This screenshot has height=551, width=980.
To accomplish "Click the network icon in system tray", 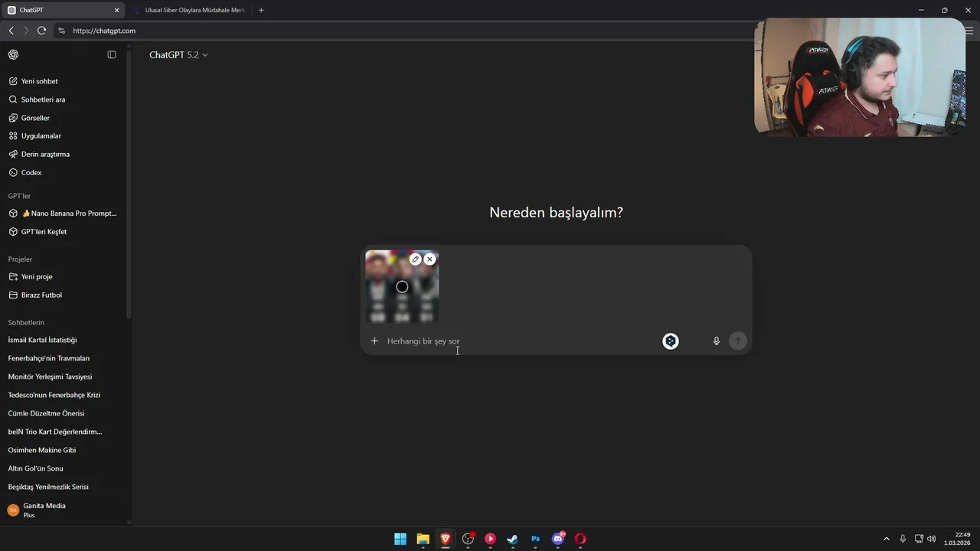I will click(x=920, y=539).
